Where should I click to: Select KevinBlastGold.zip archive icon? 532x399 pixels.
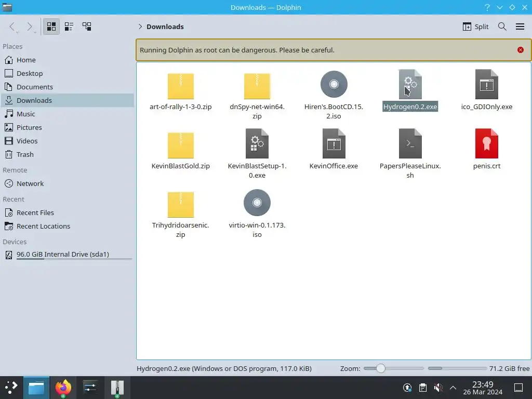pos(180,145)
